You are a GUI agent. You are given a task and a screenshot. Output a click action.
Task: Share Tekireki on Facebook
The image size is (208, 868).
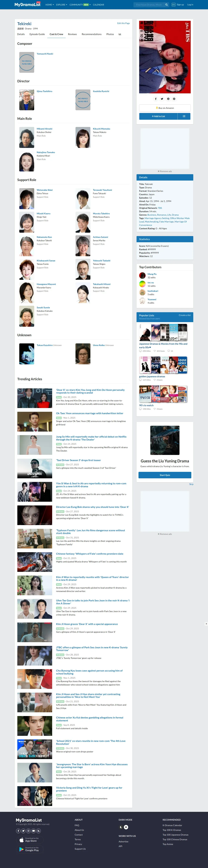(x=156, y=99)
